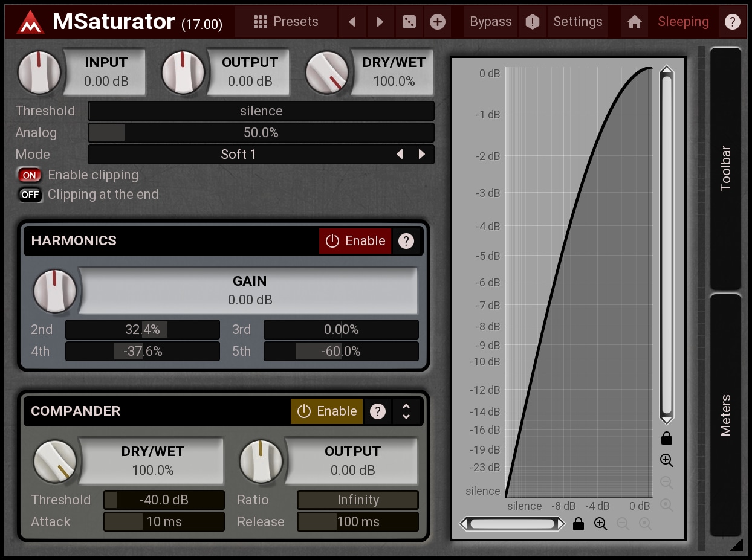
Task: Select next Mode using right arrow
Action: tap(422, 155)
